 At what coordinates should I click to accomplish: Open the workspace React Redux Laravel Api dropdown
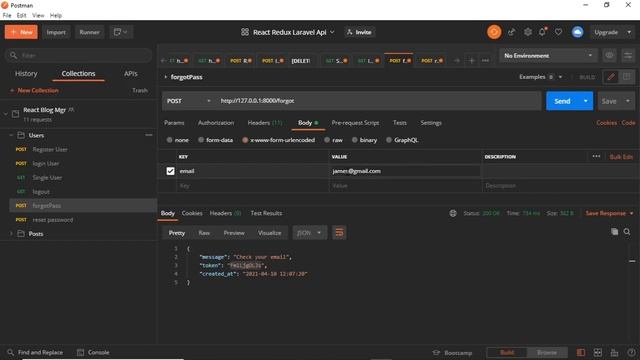coord(288,32)
